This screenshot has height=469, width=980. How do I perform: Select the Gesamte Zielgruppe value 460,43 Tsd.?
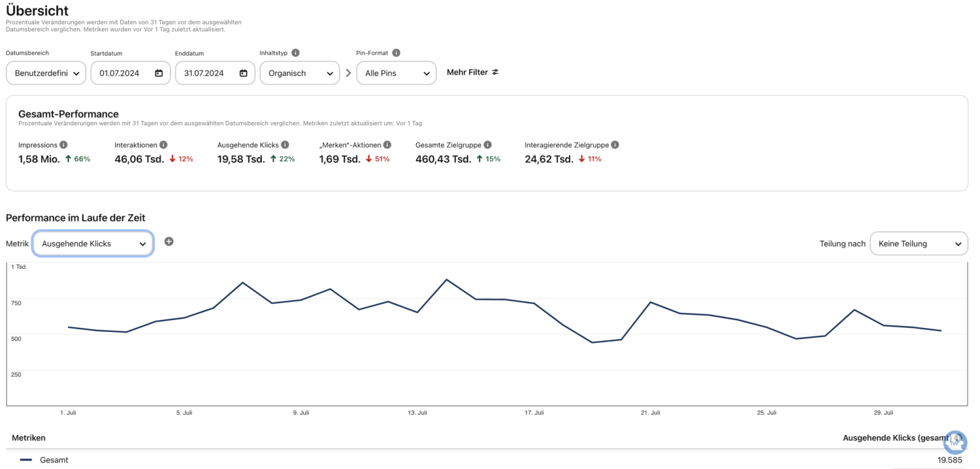(x=444, y=159)
